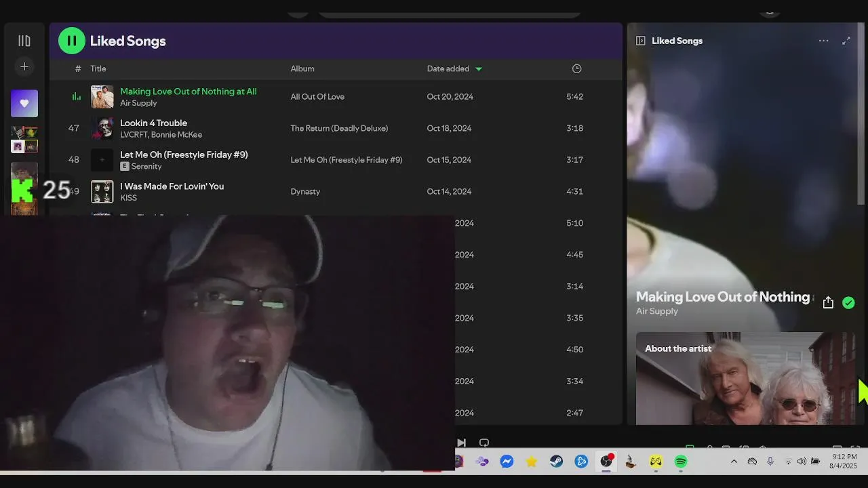Click the explicit E badge next to Serenity
Screen dimensions: 868x488
[125, 166]
